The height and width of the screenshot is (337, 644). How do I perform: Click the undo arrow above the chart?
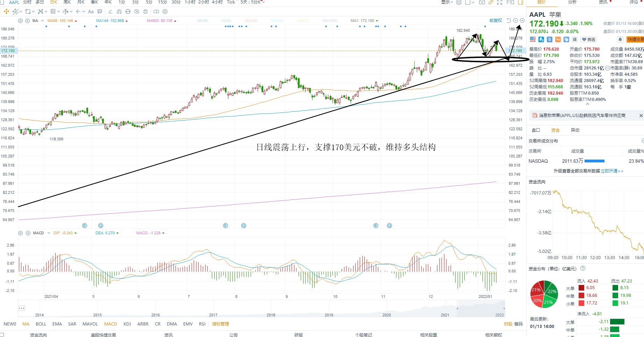pyautogui.click(x=509, y=21)
